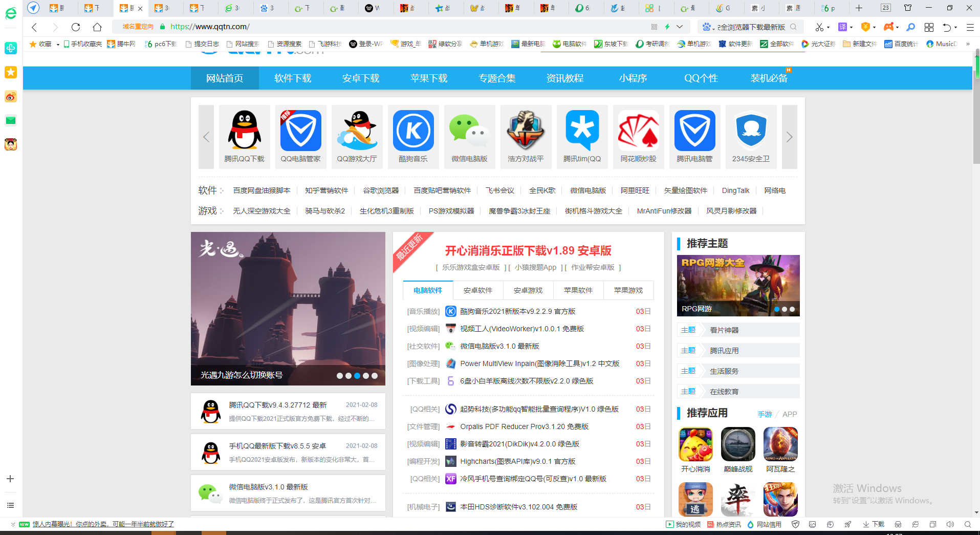Open the 巅峰战舰 app icon
Image resolution: width=980 pixels, height=535 pixels.
(738, 444)
